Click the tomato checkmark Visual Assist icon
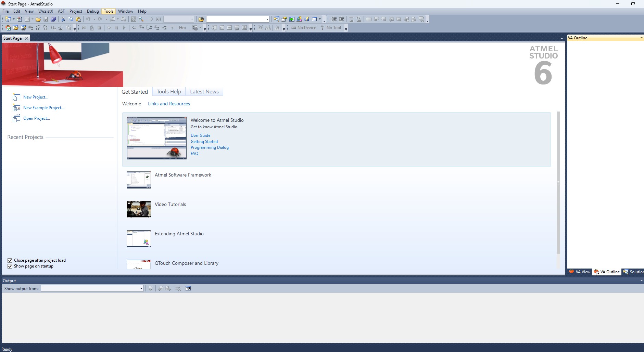The image size is (644, 352). [x=9, y=28]
